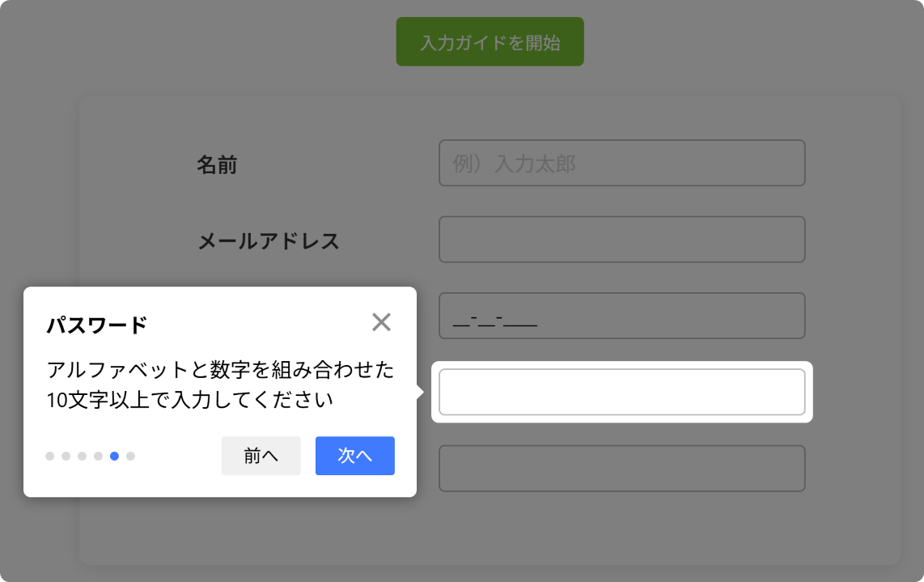Click the 名前 input with 入力太郎 placeholder
This screenshot has width=924, height=582.
621,164
